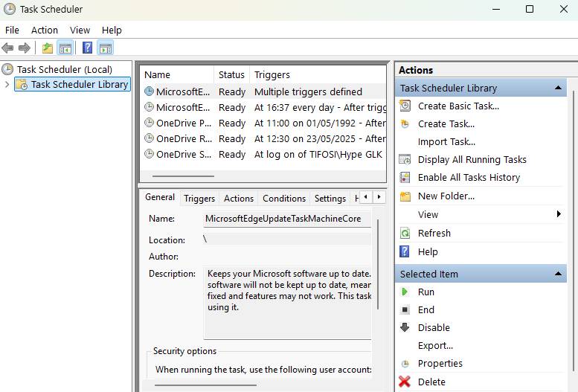Click the Disable down-arrow icon

pos(405,327)
